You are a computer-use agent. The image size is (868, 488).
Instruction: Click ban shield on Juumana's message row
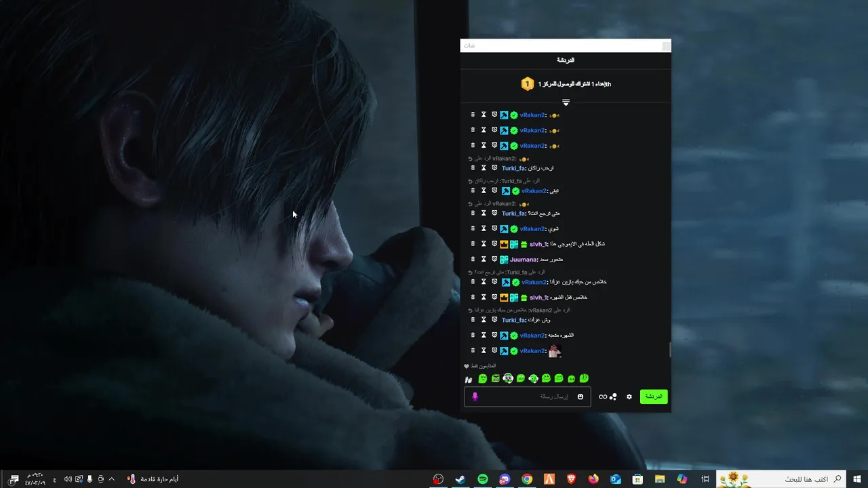click(x=494, y=259)
